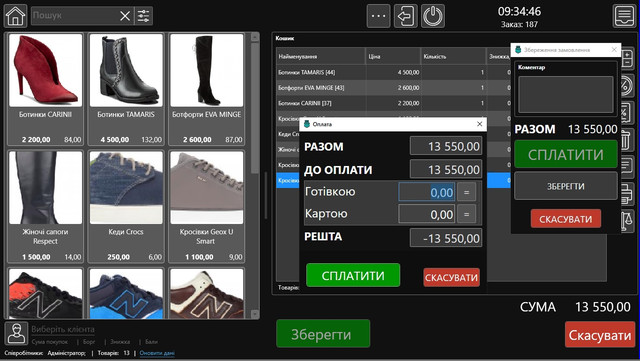Click the ДО ОПЛАТИ amount field
640x361 pixels.
click(x=446, y=169)
